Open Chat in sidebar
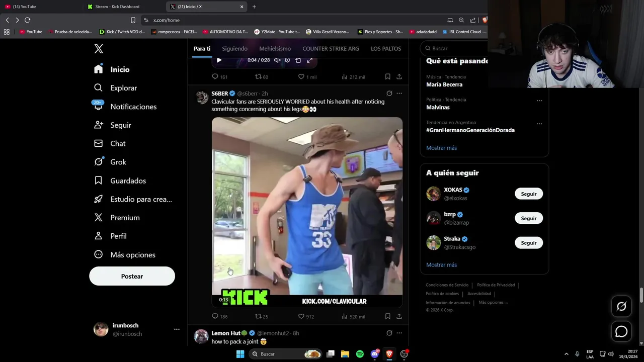 tap(110, 144)
